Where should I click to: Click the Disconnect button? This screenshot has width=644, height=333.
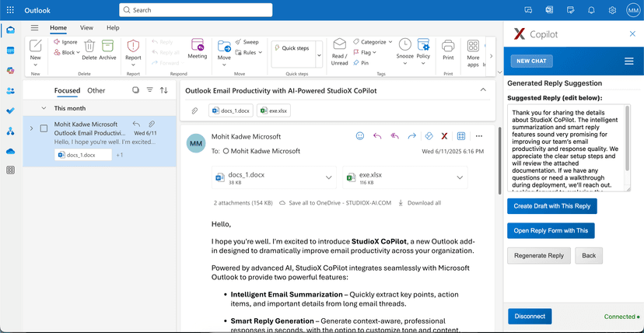point(530,316)
